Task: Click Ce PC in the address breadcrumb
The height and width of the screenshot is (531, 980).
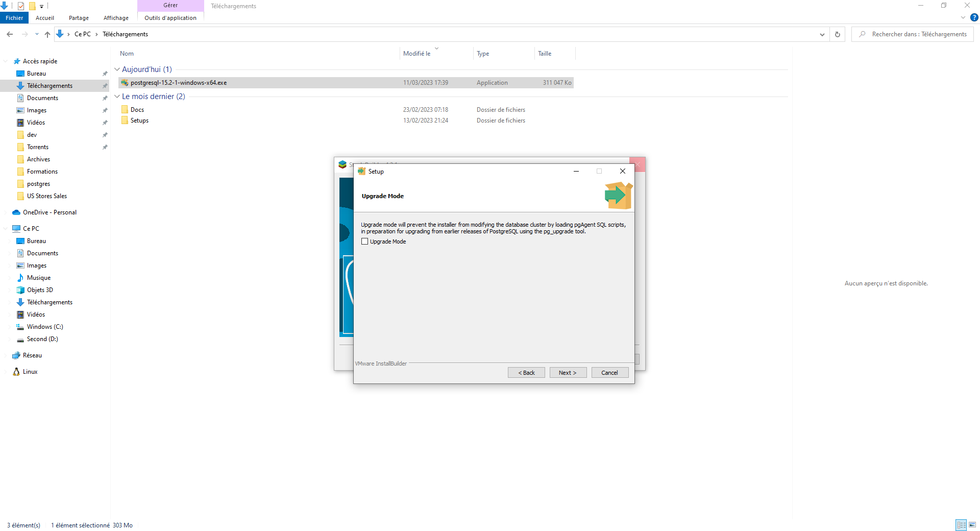Action: (82, 34)
